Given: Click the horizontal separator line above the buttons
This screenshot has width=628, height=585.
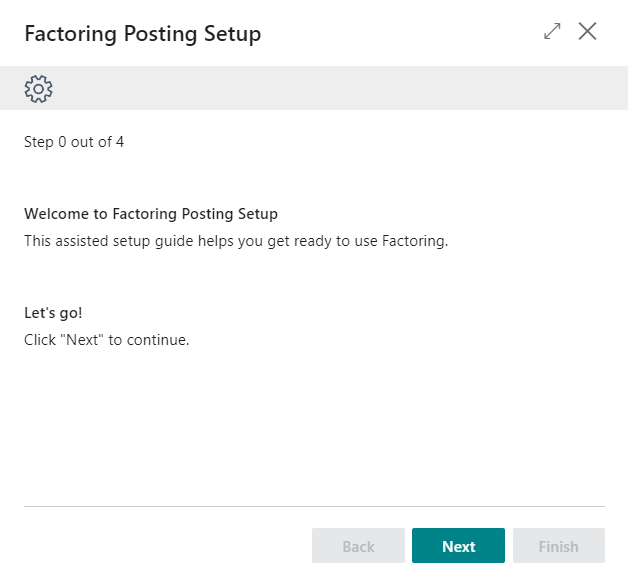Looking at the screenshot, I should 314,507.
